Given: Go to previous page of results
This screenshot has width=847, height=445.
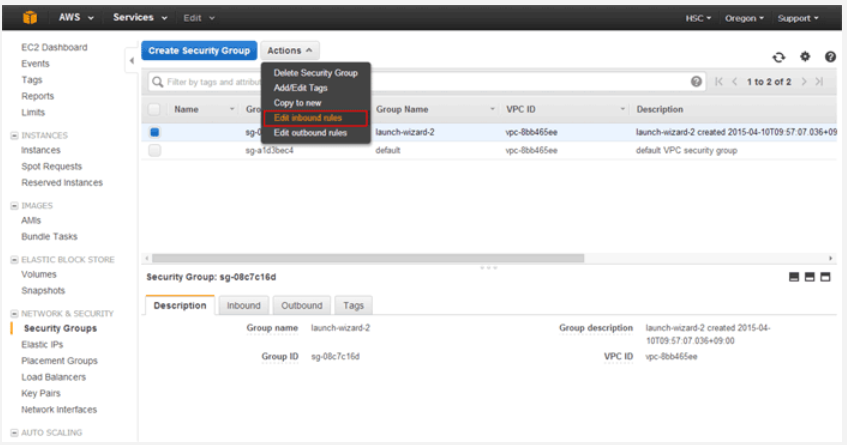Looking at the screenshot, I should [x=735, y=82].
